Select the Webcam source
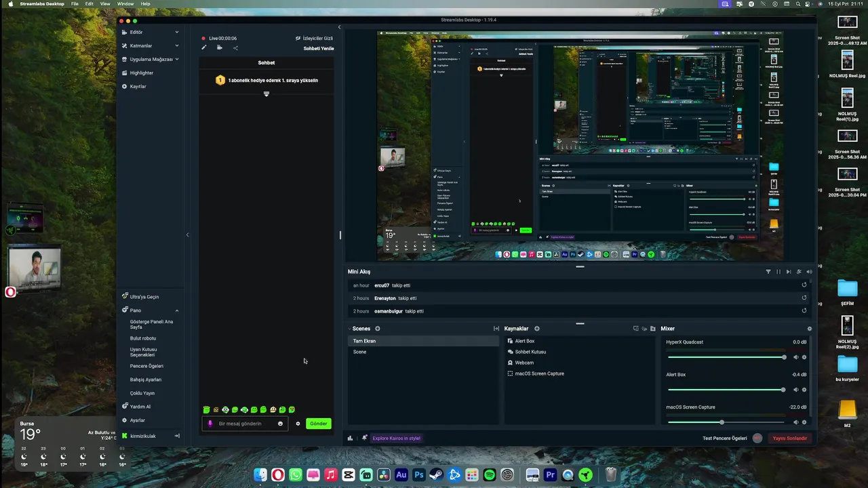 point(524,363)
